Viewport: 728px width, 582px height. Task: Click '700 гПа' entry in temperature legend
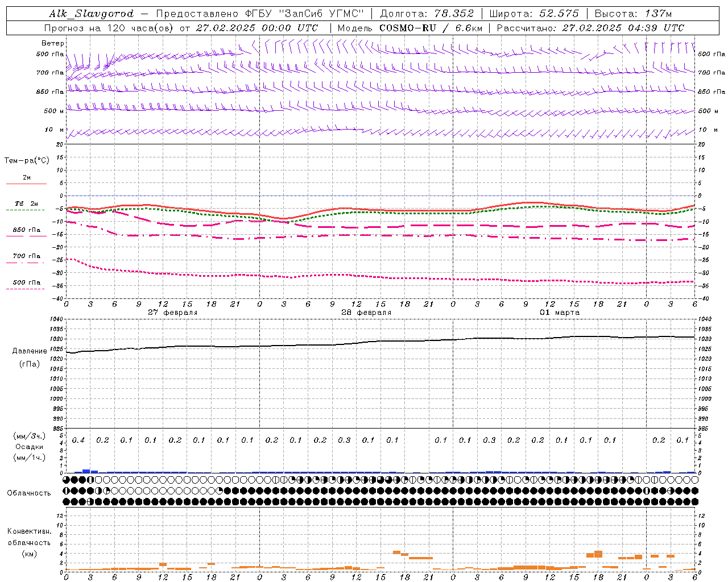tap(26, 256)
